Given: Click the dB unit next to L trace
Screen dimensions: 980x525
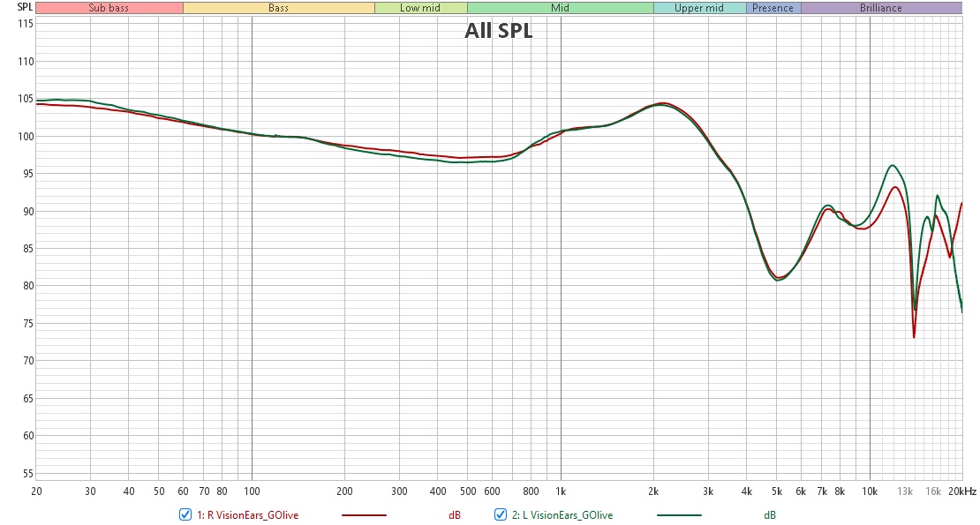Looking at the screenshot, I should [x=769, y=515].
